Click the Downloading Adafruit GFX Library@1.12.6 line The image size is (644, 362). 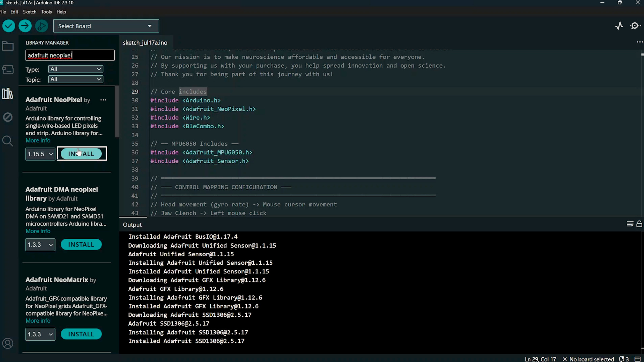coord(197,280)
